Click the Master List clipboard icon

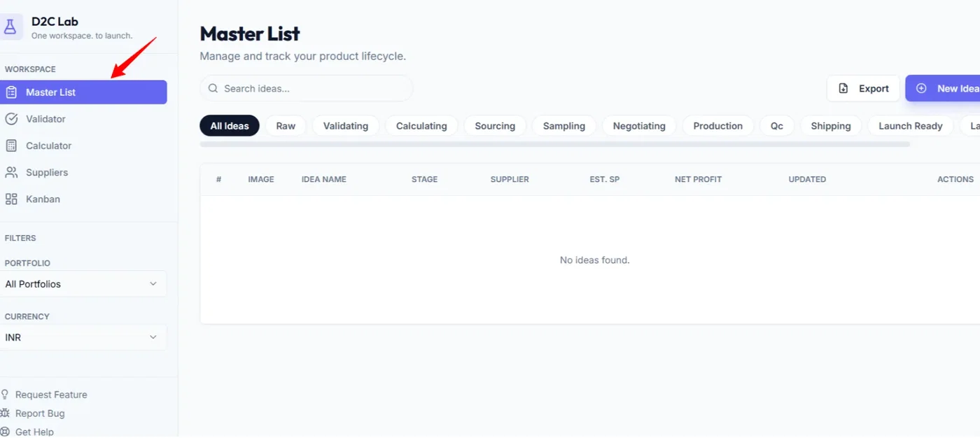[x=11, y=92]
